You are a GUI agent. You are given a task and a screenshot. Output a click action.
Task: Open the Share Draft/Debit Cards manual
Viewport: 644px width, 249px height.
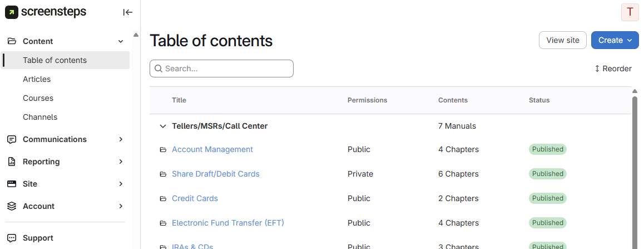click(215, 174)
